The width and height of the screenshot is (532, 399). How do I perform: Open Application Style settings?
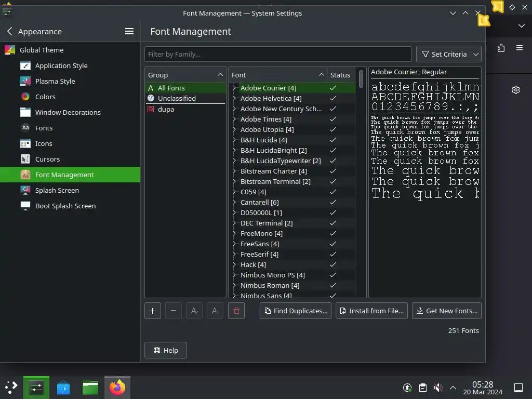coord(70,65)
